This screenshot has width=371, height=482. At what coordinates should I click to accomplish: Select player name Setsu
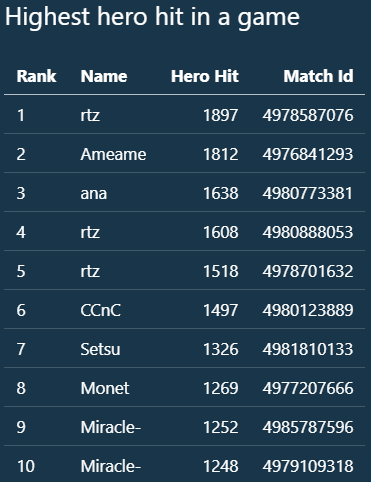click(100, 349)
